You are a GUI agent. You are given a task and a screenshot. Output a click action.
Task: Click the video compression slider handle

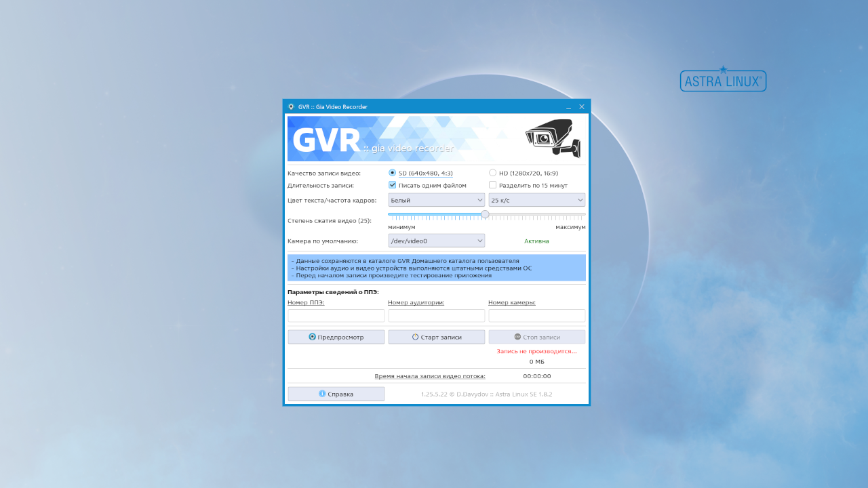pyautogui.click(x=485, y=214)
